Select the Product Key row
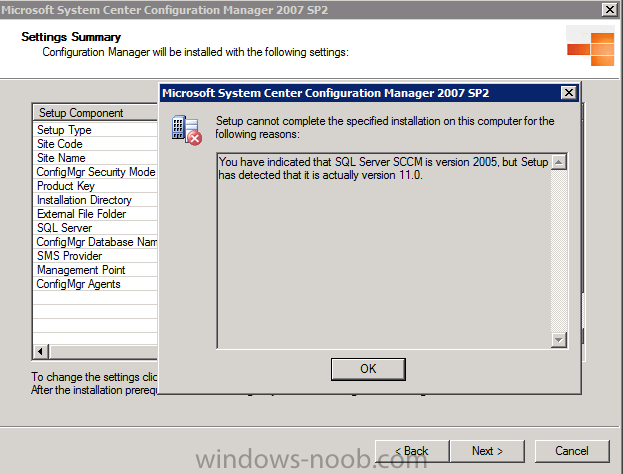Screen dimensions: 623x474 95,186
